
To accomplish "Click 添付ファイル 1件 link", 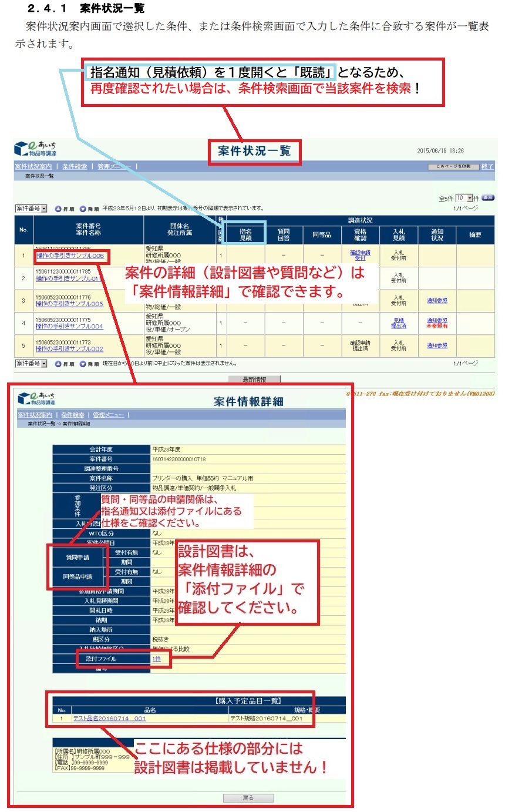I will click(157, 659).
